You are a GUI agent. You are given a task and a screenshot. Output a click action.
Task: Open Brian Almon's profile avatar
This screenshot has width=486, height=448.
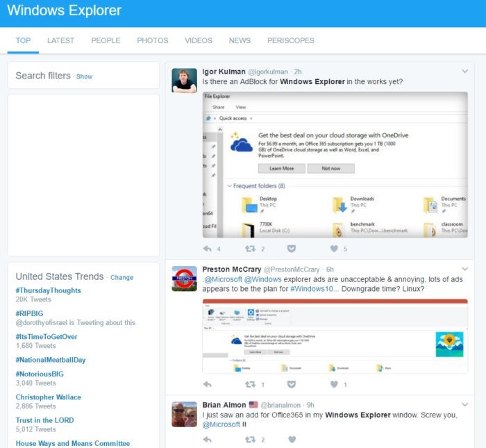185,414
